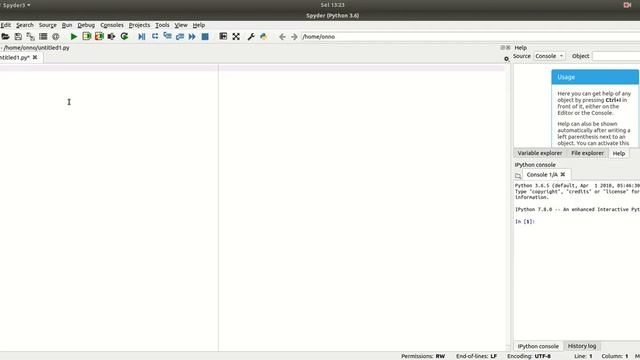Click the Step into function icon
Viewport: 640px width, 360px height.
[167, 37]
